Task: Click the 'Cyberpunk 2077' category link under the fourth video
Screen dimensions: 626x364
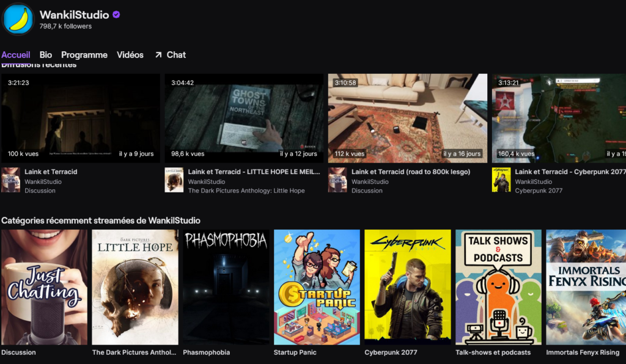Action: (x=539, y=191)
